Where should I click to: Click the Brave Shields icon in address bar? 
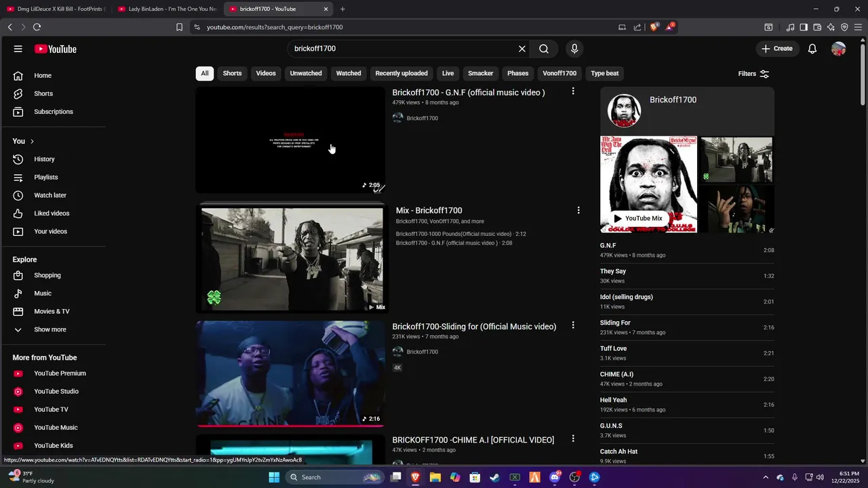point(654,27)
